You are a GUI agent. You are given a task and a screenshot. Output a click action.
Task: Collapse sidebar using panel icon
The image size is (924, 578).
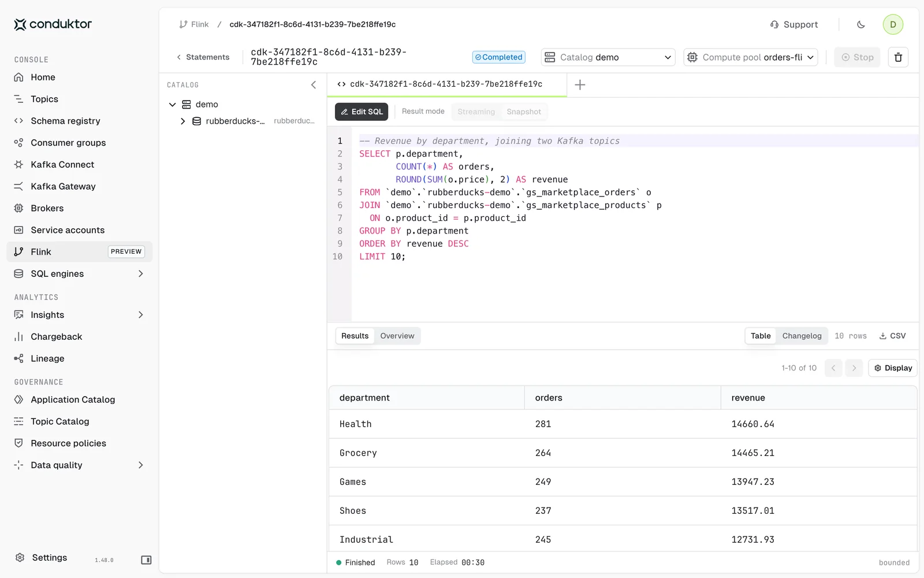tap(146, 560)
